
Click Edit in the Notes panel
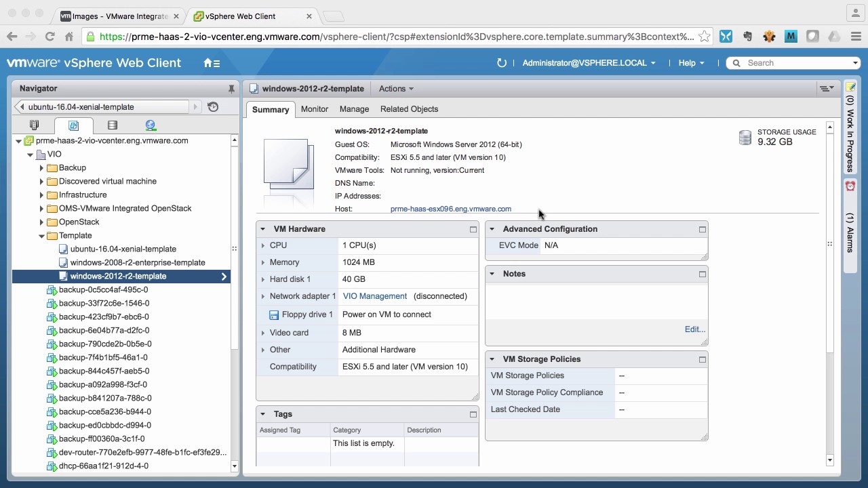[x=694, y=329]
